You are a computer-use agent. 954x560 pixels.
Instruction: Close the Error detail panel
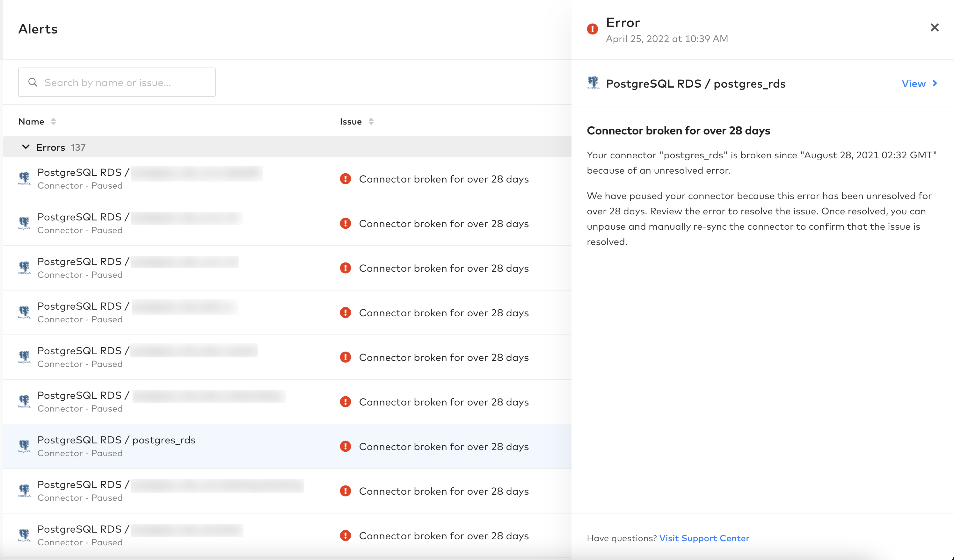[934, 28]
